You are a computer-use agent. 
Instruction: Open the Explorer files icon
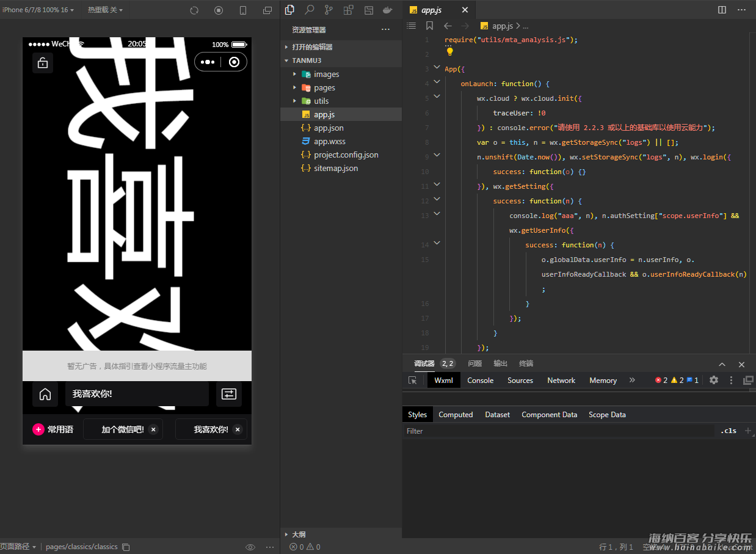(290, 10)
